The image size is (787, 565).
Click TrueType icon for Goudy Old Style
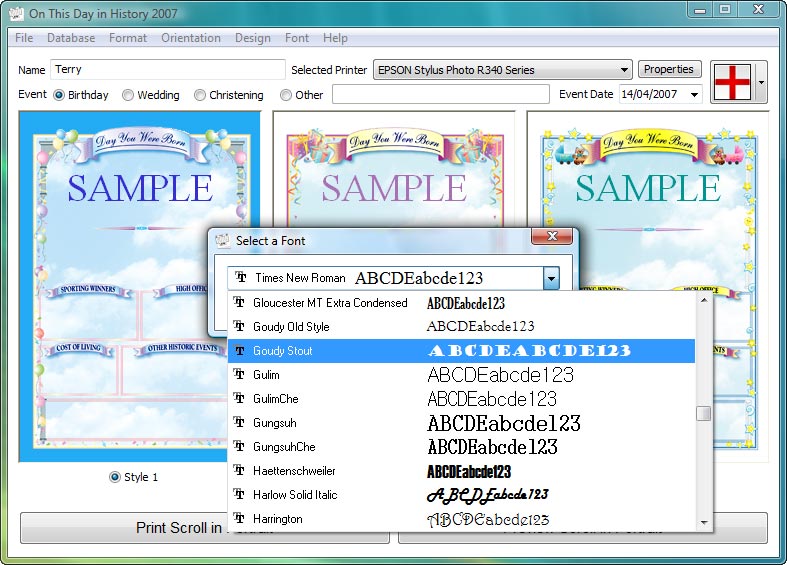(x=239, y=326)
